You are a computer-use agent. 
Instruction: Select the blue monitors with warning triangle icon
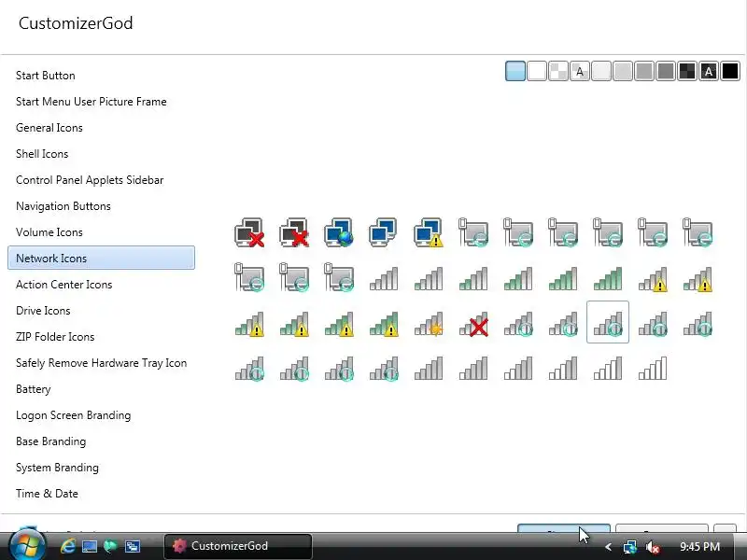point(429,232)
